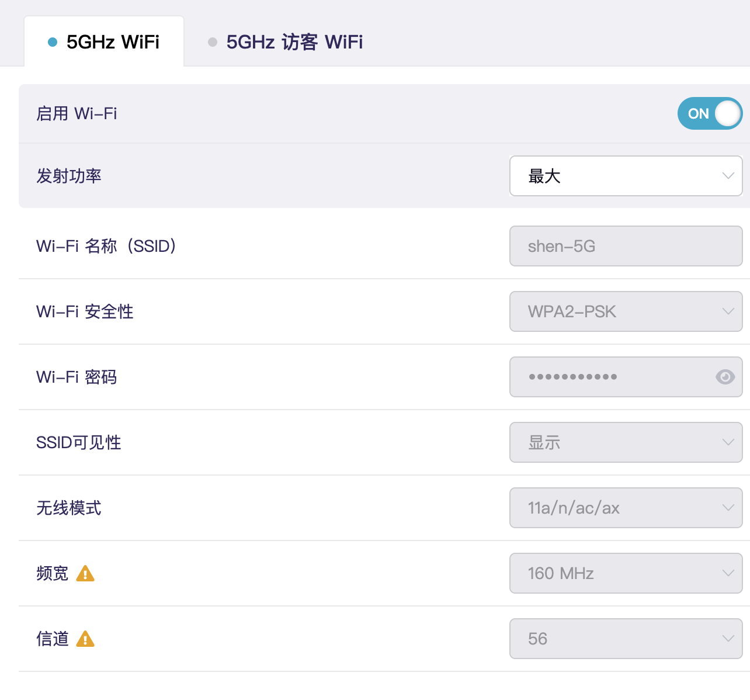Open the 频宽 160 MHz dropdown
The width and height of the screenshot is (750, 700).
(x=625, y=573)
